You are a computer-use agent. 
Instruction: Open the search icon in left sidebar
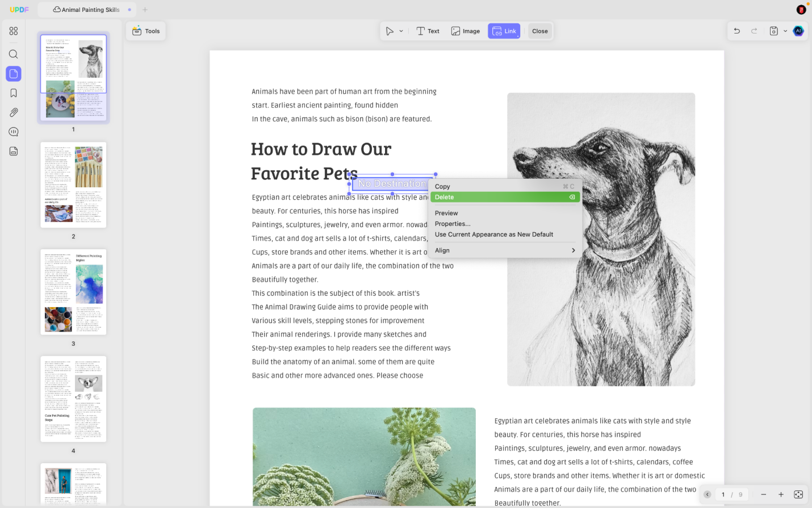pyautogui.click(x=14, y=54)
